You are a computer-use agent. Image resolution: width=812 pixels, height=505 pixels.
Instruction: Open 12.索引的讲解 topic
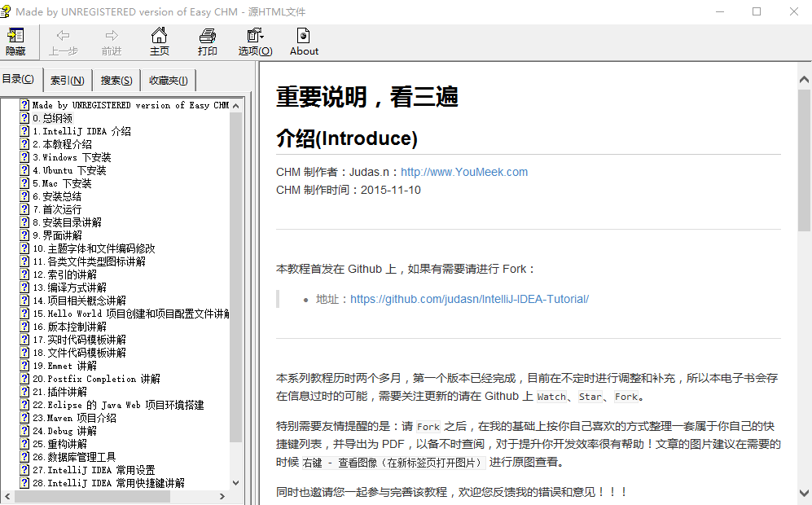tap(64, 274)
